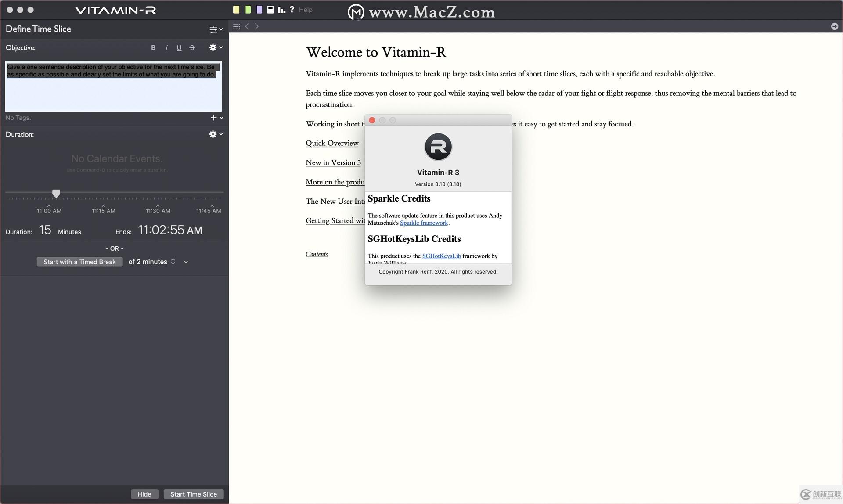Click the Start with a Timed Break button
The height and width of the screenshot is (504, 843).
(79, 262)
